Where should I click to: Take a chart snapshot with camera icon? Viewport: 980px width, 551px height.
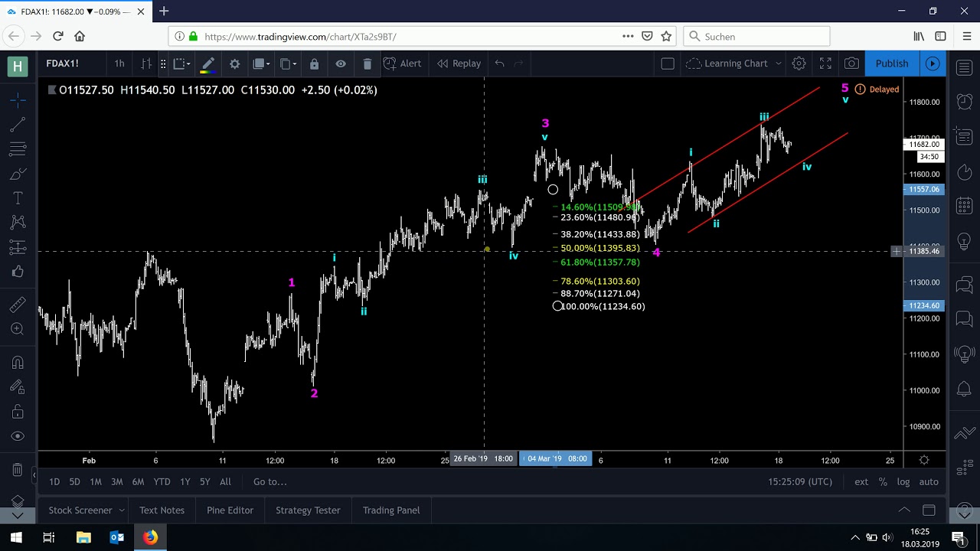[851, 64]
